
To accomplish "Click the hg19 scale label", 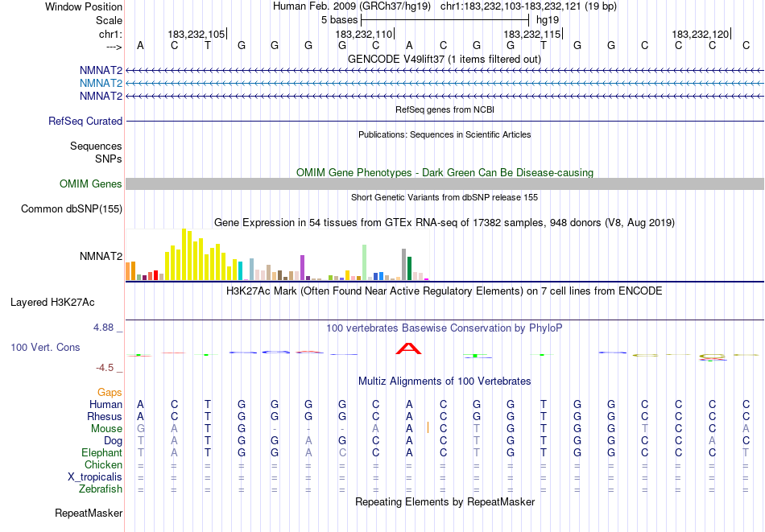I will [x=548, y=20].
